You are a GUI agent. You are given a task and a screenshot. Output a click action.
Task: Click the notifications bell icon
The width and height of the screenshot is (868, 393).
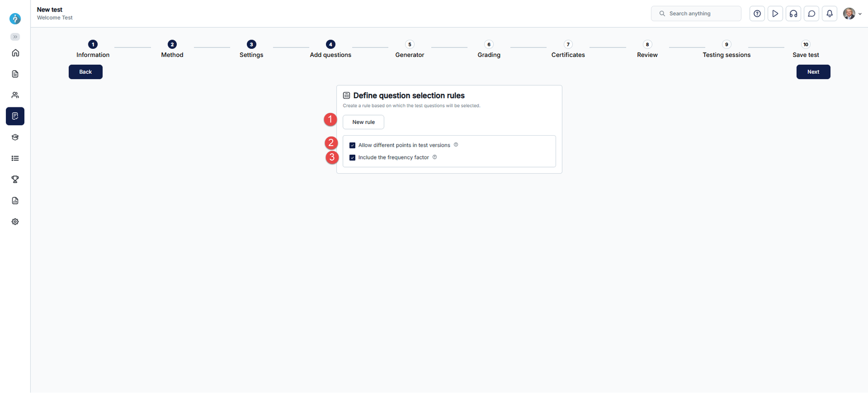[829, 14]
